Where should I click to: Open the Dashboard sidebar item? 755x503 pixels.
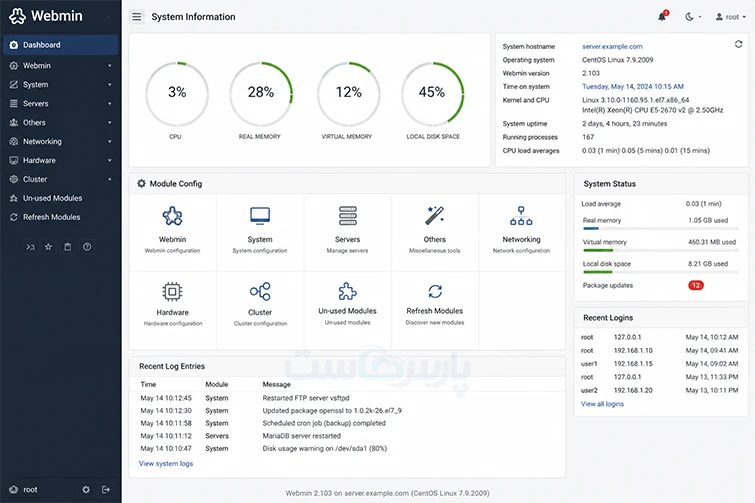point(60,45)
